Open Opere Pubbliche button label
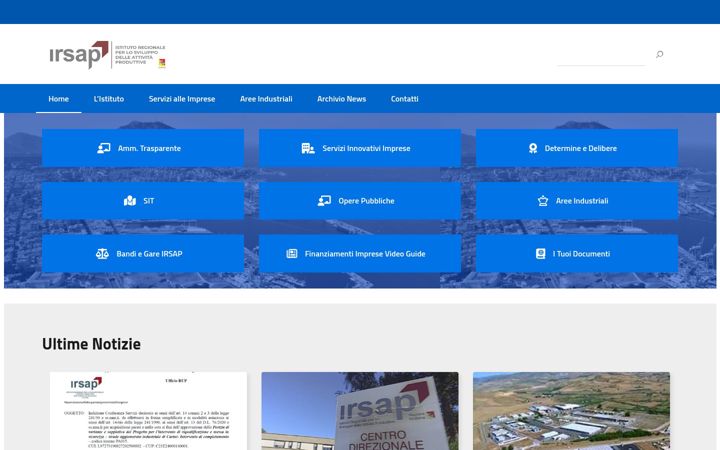Image resolution: width=720 pixels, height=450 pixels. tap(366, 201)
